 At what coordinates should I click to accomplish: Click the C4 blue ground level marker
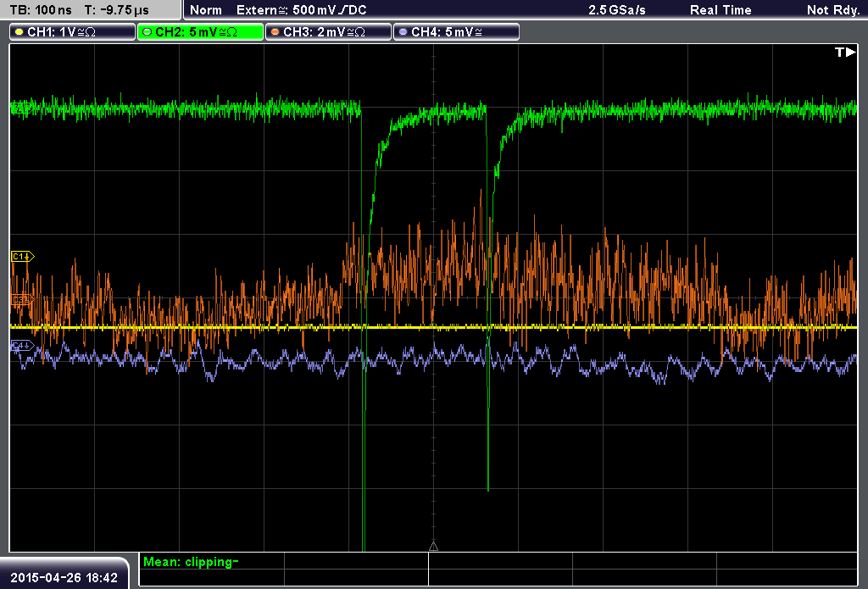22,346
